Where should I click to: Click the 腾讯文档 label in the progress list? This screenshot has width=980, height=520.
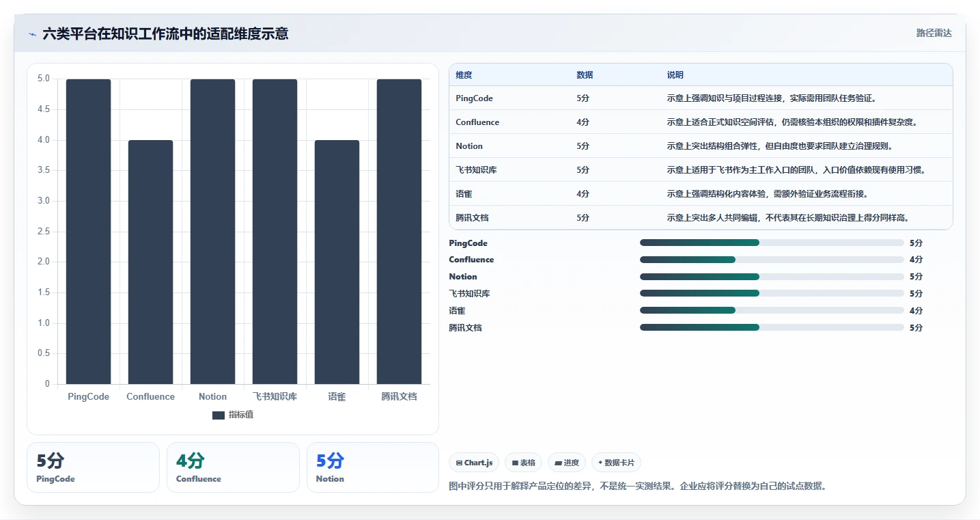[x=465, y=327]
